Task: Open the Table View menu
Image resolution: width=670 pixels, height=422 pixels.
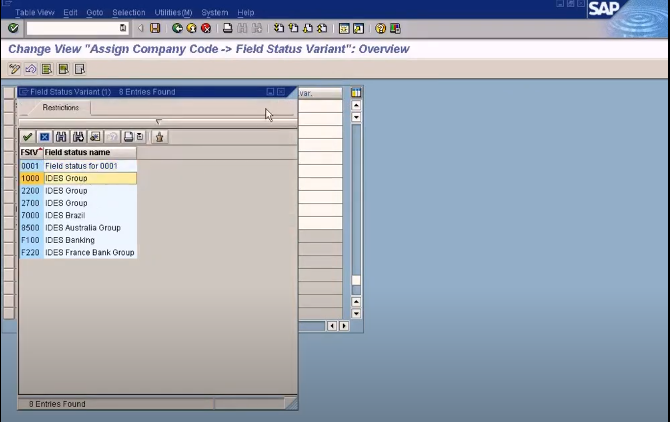Action: (35, 13)
